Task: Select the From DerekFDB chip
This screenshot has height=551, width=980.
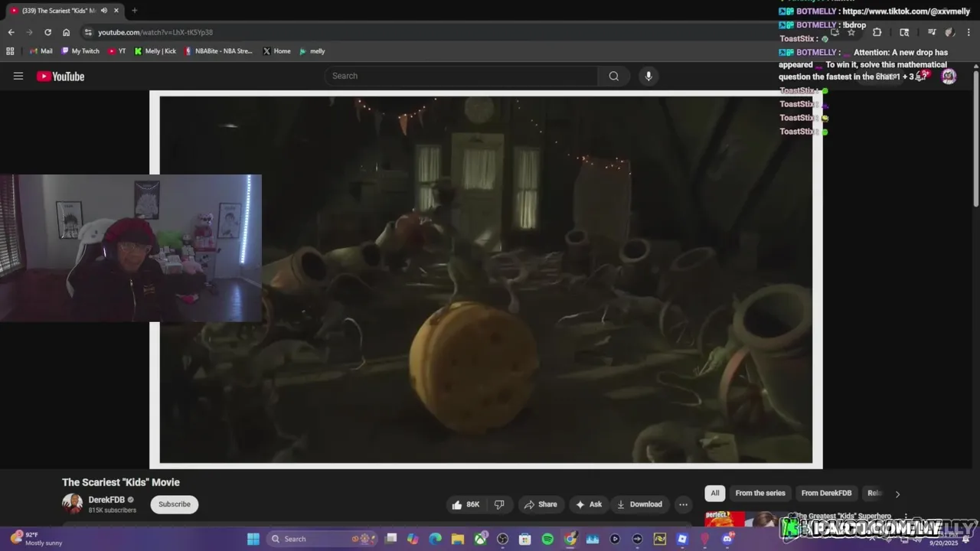Action: point(826,494)
